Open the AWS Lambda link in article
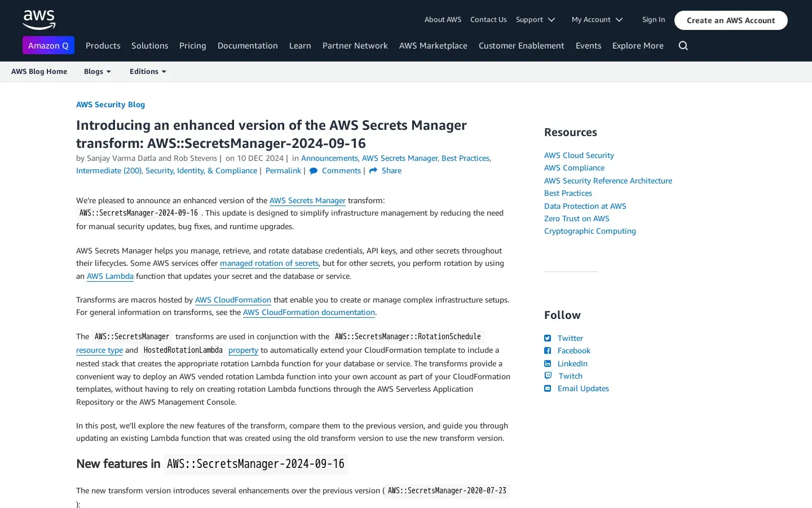The width and height of the screenshot is (812, 508). (110, 276)
